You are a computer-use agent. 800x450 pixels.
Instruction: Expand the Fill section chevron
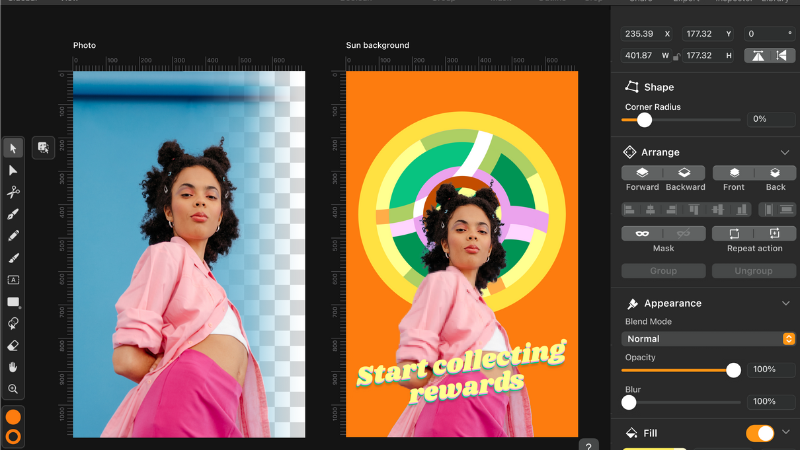click(x=786, y=433)
